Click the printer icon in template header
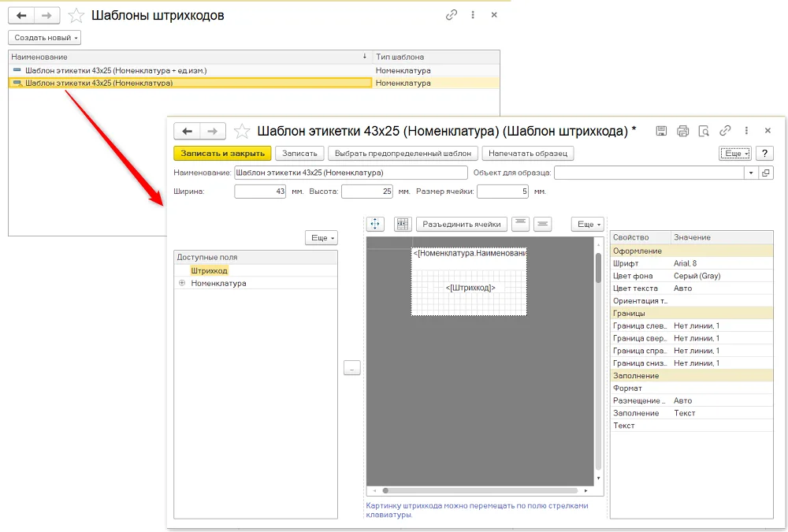The height and width of the screenshot is (532, 788). [x=682, y=132]
